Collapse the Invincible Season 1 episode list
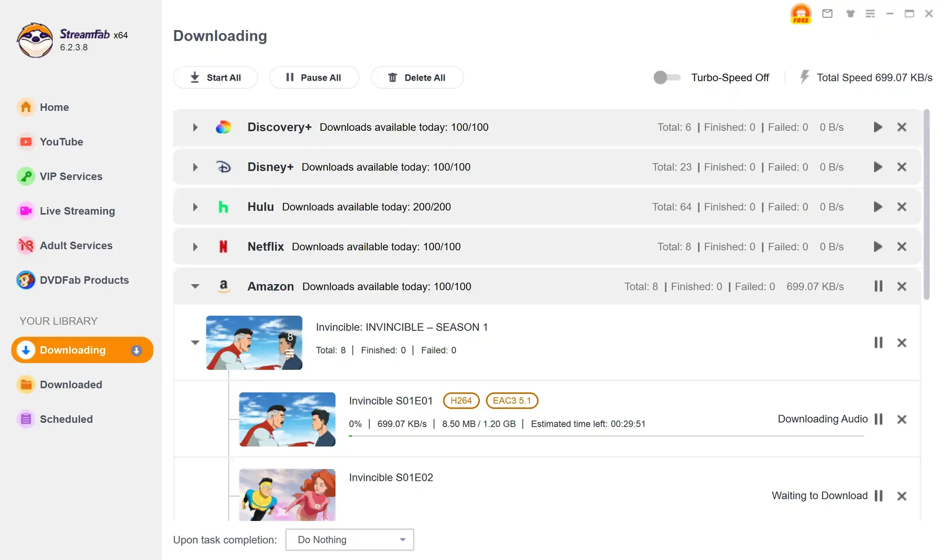Image resolution: width=944 pixels, height=560 pixels. click(195, 343)
